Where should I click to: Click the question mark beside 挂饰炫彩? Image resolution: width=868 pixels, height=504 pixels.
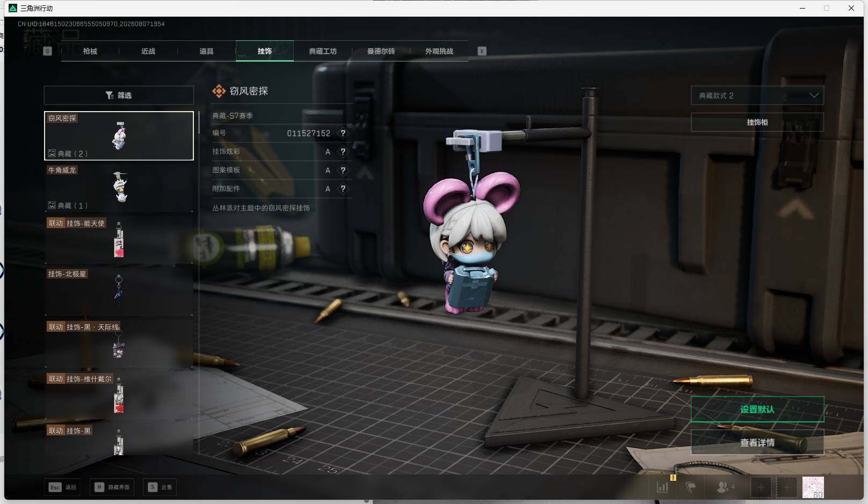click(343, 152)
